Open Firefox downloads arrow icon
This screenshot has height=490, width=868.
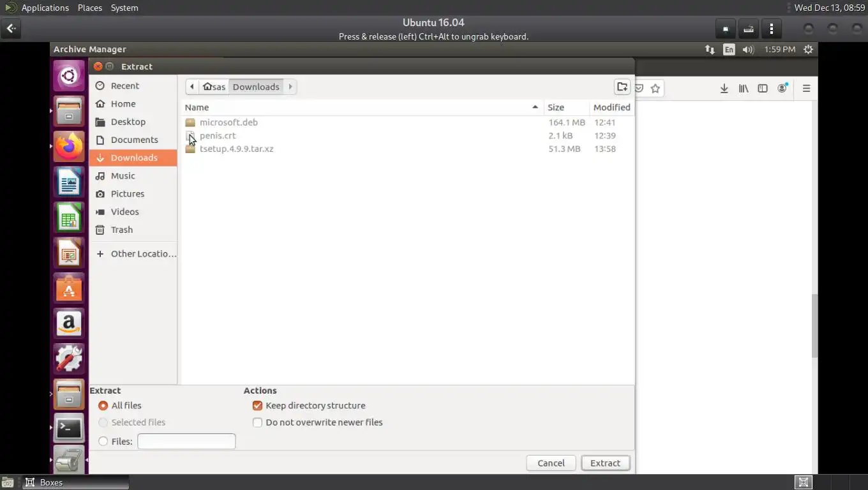point(724,89)
